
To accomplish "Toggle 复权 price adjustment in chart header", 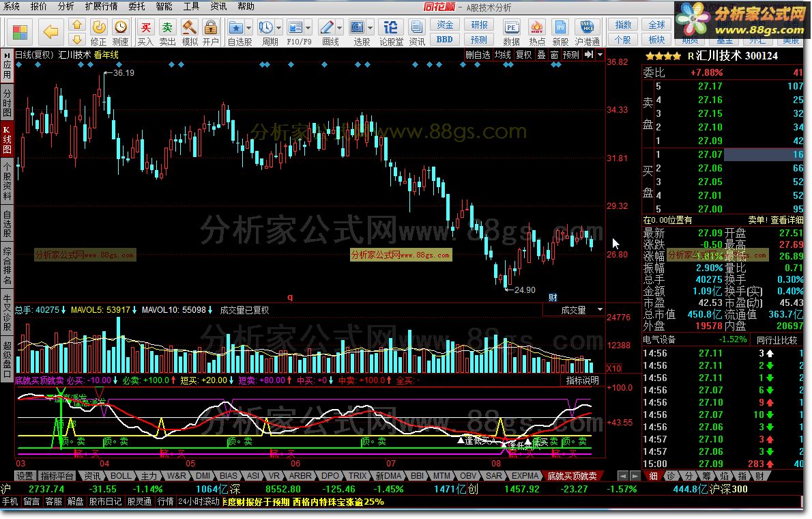I will [523, 55].
